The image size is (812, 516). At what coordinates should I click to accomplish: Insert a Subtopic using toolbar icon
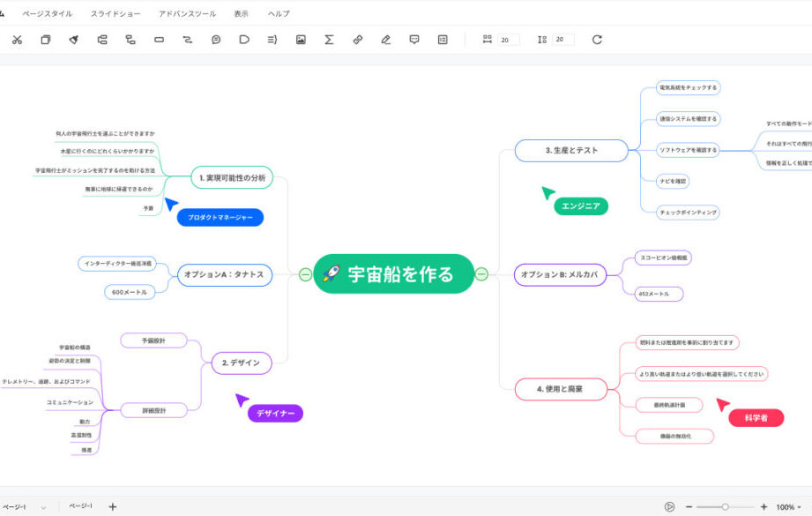coord(130,40)
